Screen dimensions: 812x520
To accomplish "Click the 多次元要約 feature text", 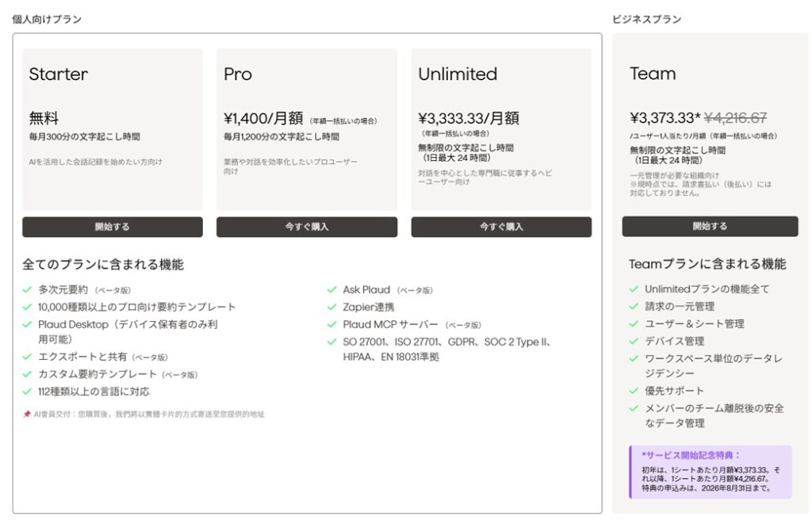I will pyautogui.click(x=63, y=289).
